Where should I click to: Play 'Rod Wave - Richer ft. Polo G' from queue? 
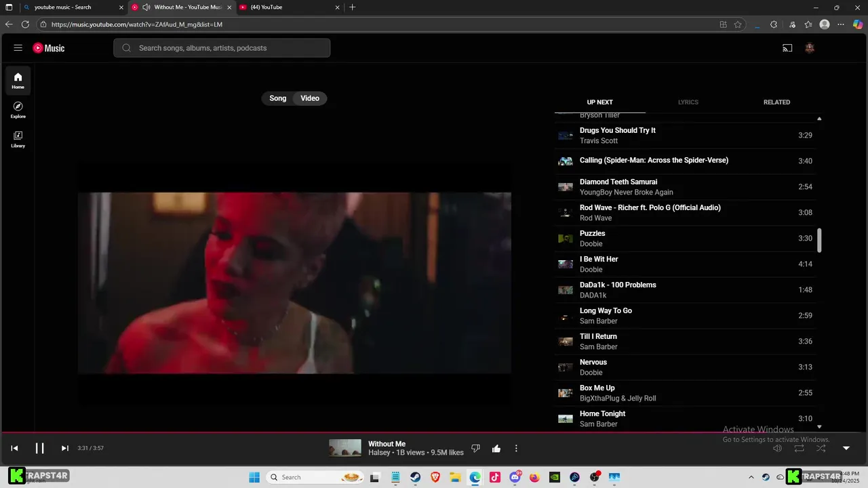685,213
